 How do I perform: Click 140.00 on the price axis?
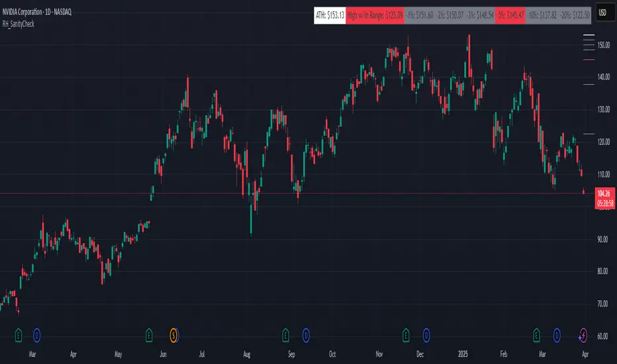604,77
